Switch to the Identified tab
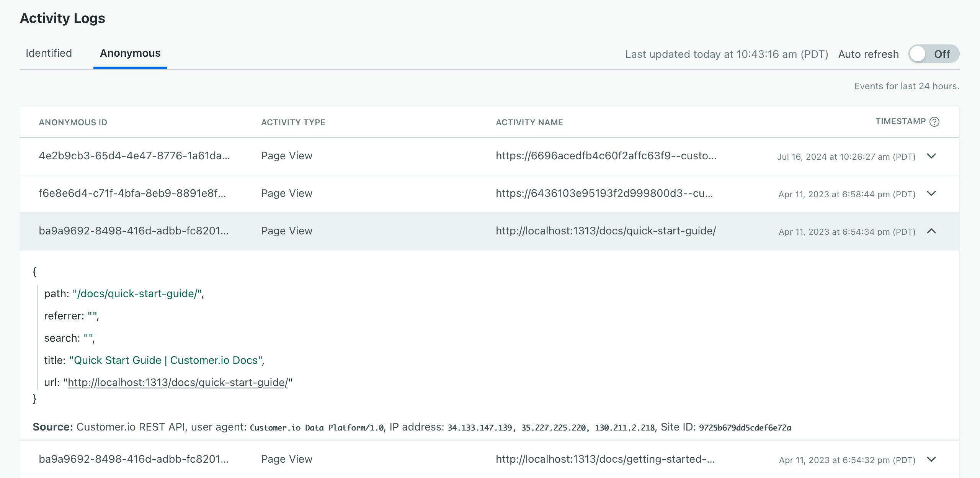Viewport: 980px width, 478px height. click(x=48, y=53)
